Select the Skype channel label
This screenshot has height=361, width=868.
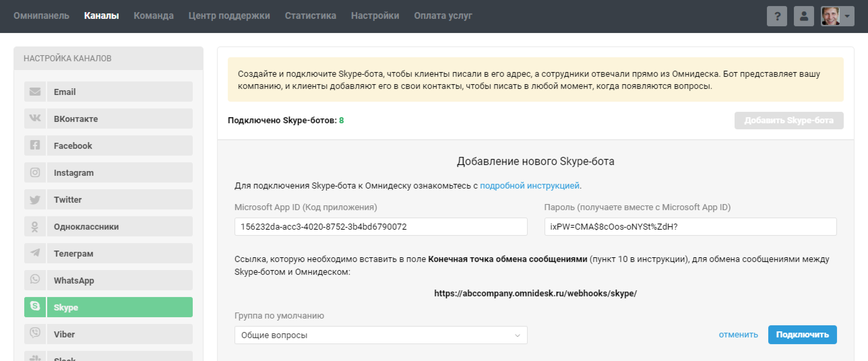(120, 307)
